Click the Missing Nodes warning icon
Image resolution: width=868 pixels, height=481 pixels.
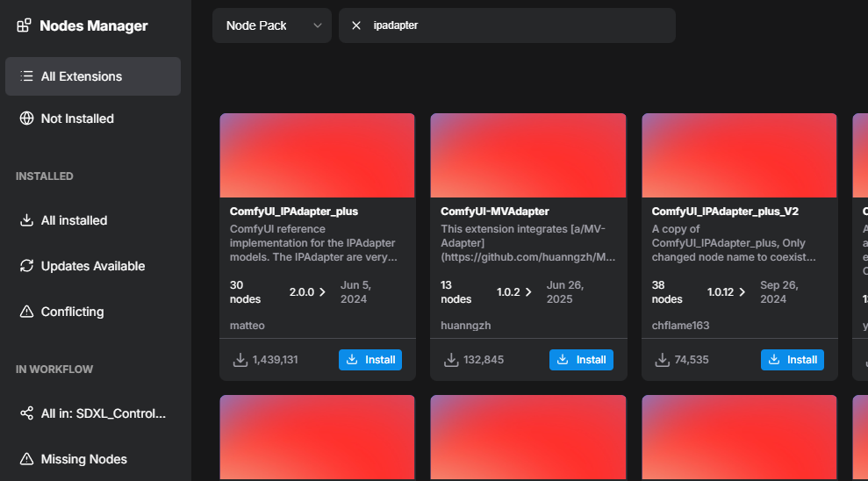tap(26, 459)
